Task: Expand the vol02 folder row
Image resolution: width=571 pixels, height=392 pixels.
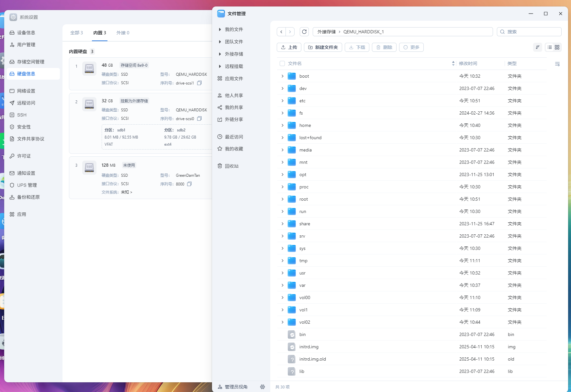Action: [282, 322]
